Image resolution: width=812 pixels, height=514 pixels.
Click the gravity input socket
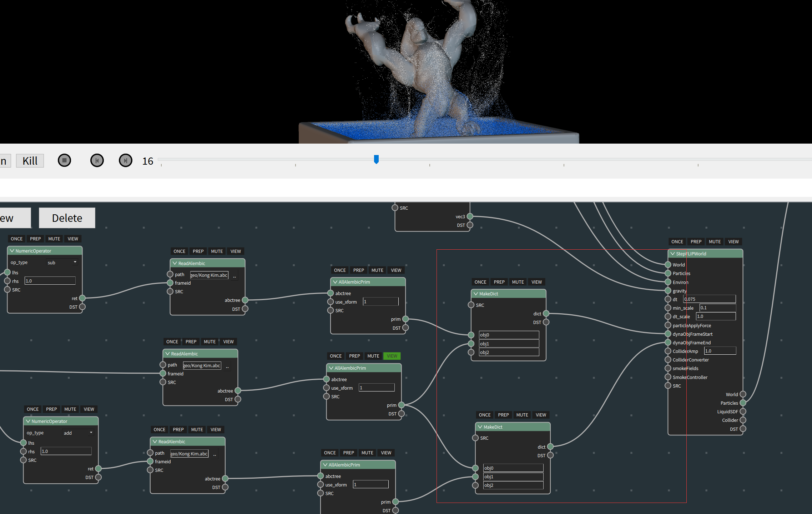(x=668, y=291)
